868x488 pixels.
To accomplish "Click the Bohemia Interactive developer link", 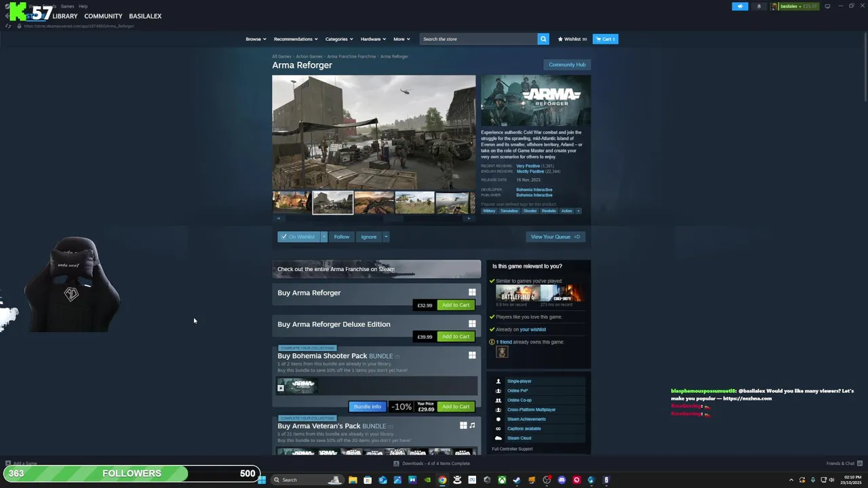I will [534, 190].
